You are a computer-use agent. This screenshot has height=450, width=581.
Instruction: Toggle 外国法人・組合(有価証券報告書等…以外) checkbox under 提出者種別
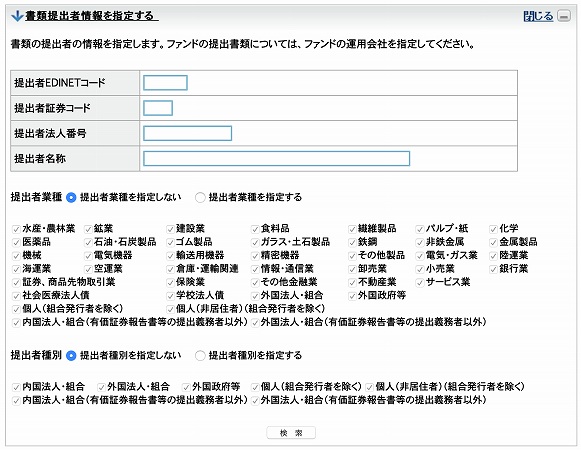[x=255, y=401]
